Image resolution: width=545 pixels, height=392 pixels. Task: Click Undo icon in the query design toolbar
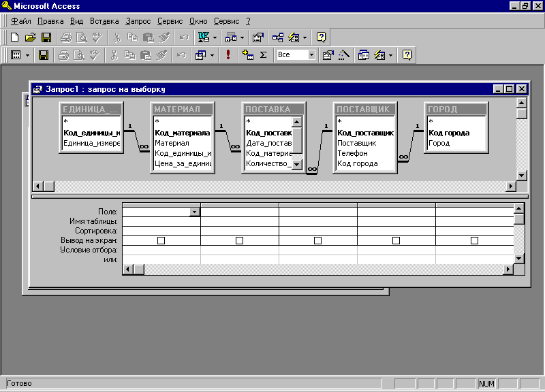coord(181,55)
